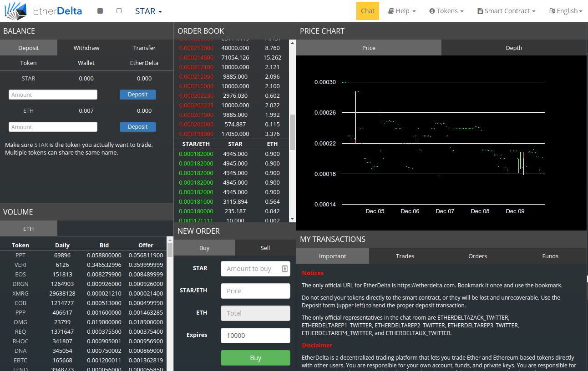Click the RHOC token row
588x371 pixels.
click(x=83, y=341)
